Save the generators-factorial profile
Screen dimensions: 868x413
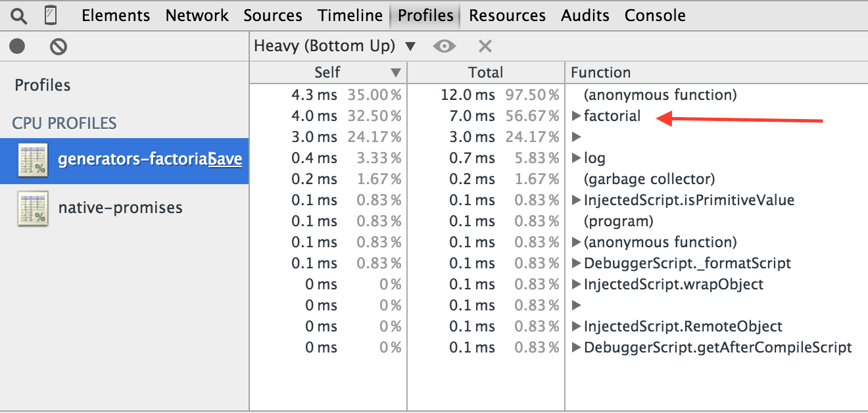click(226, 160)
